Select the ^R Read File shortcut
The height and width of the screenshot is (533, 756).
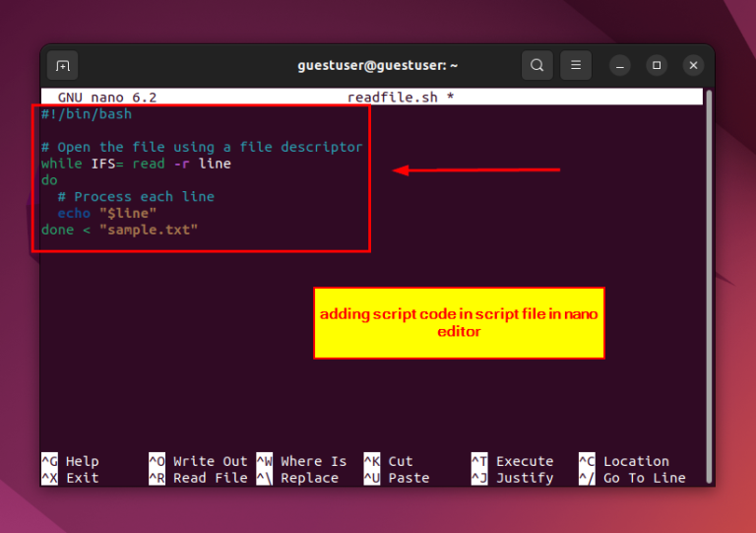click(x=198, y=478)
